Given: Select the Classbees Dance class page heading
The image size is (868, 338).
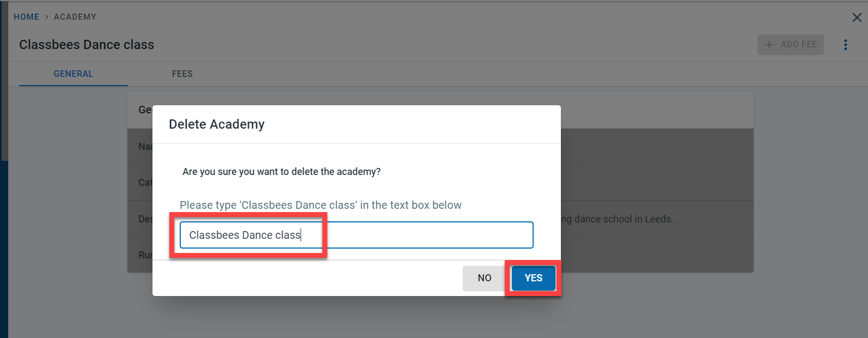Looking at the screenshot, I should tap(87, 45).
